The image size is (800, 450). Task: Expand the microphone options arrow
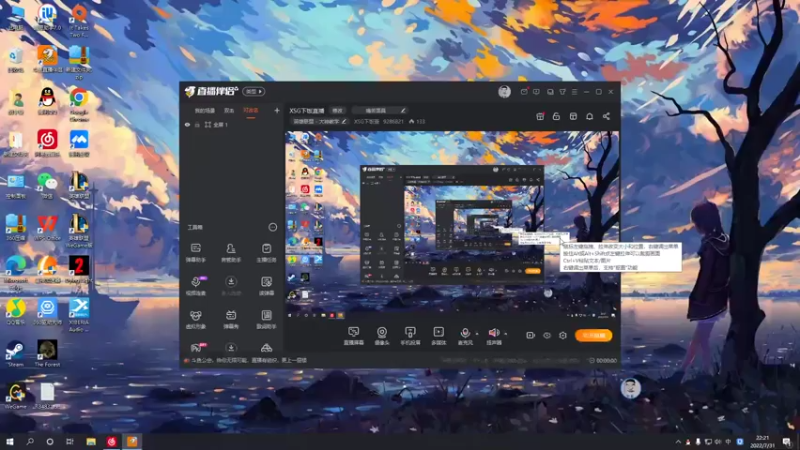coord(477,334)
